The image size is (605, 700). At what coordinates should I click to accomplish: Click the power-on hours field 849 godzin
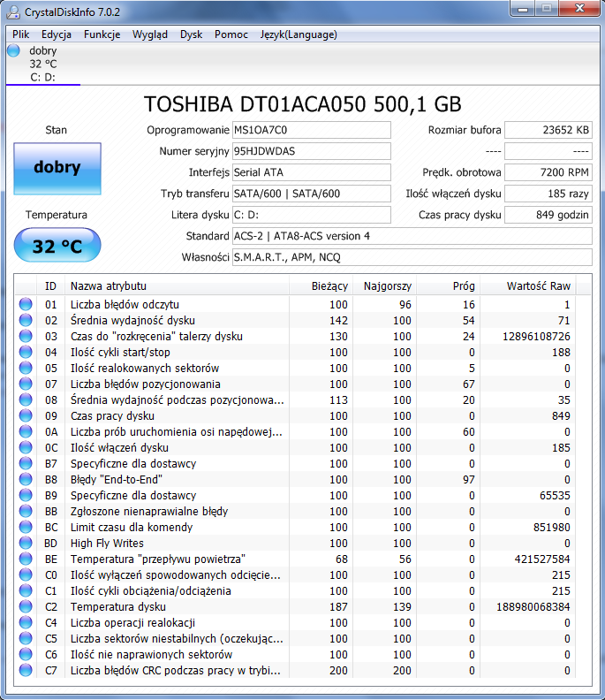tap(548, 215)
